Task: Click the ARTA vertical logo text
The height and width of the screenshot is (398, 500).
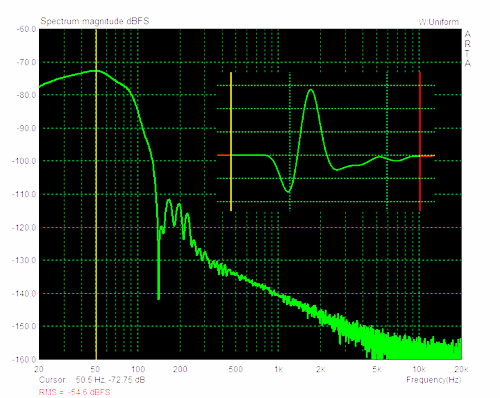Action: point(468,49)
